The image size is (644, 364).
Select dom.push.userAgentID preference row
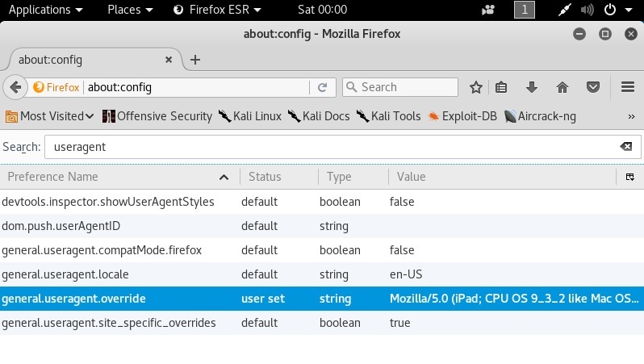pyautogui.click(x=322, y=226)
